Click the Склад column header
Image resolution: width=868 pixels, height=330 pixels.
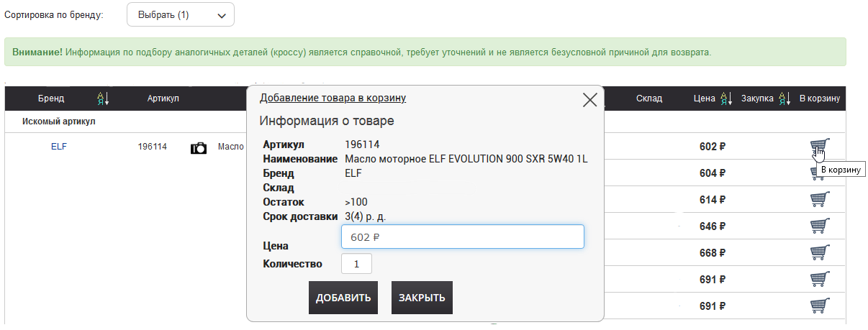click(648, 98)
